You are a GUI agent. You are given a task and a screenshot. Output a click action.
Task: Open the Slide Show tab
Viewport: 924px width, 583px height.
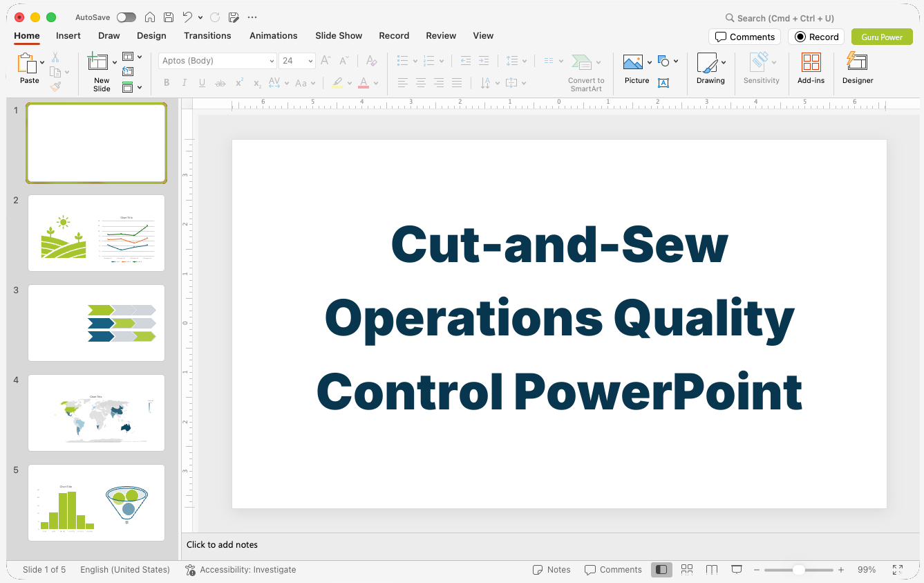pos(339,35)
